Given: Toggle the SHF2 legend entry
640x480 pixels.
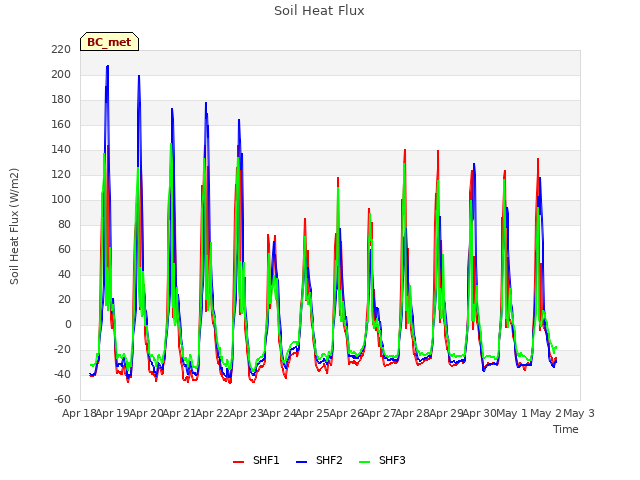Looking at the screenshot, I should pos(319,460).
